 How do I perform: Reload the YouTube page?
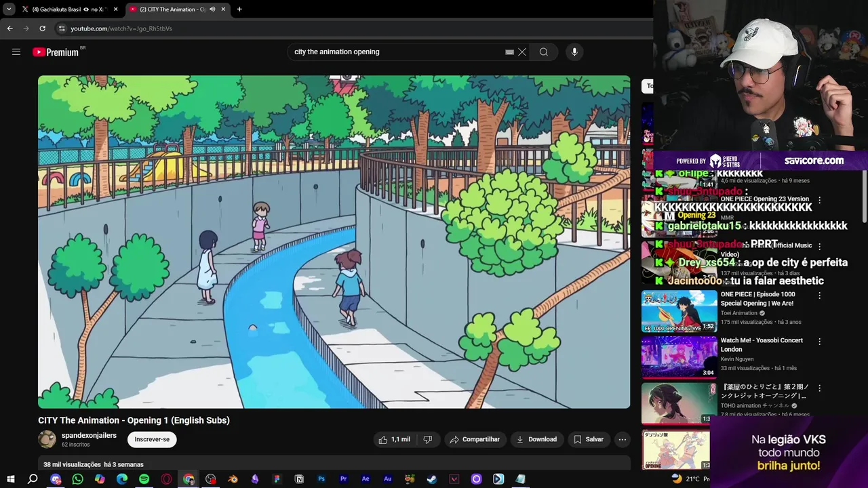coord(42,28)
